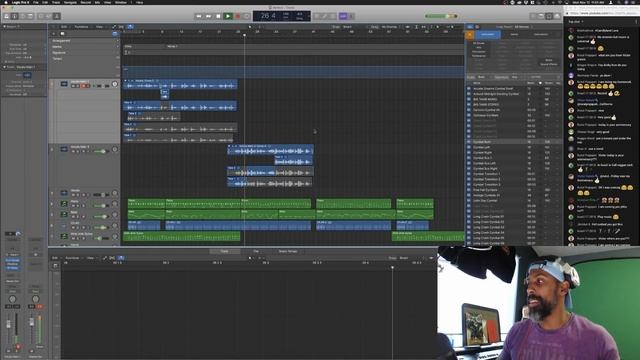Add a new track with plus button
Image resolution: width=640 pixels, height=360 pixels.
tap(53, 34)
